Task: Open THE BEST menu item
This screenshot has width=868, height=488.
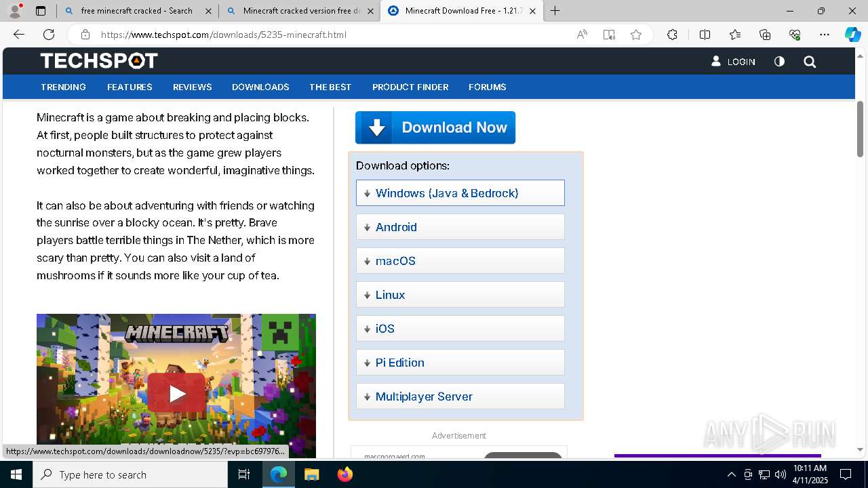Action: coord(330,87)
